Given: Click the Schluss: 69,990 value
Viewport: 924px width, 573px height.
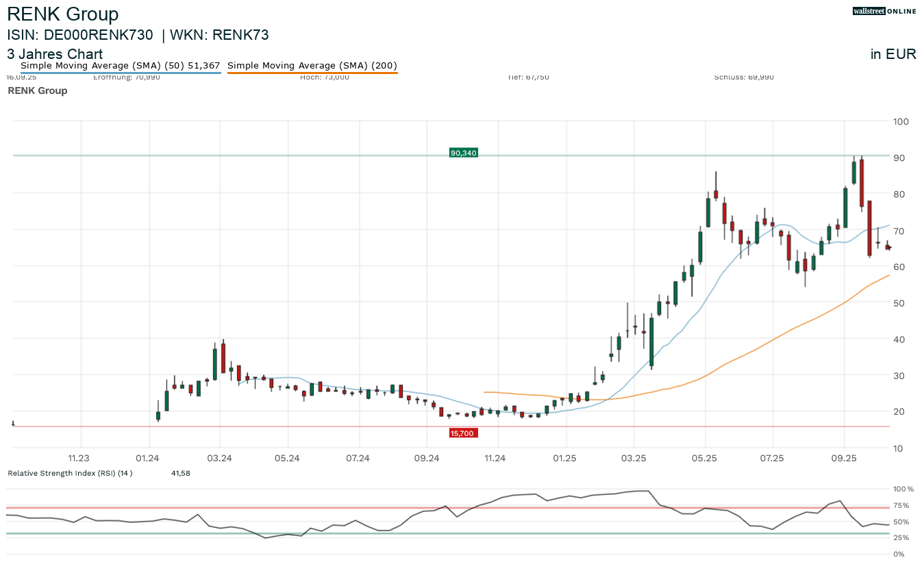Looking at the screenshot, I should pyautogui.click(x=743, y=77).
